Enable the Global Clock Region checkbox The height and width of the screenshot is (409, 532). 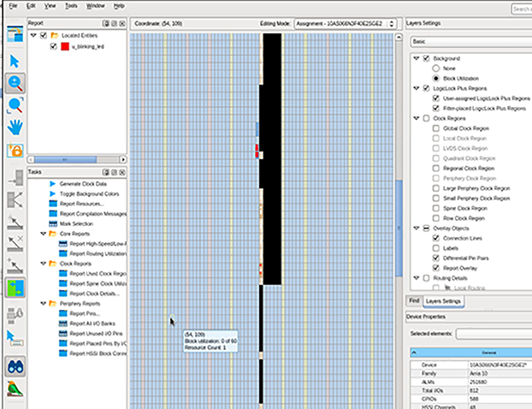[x=436, y=127]
